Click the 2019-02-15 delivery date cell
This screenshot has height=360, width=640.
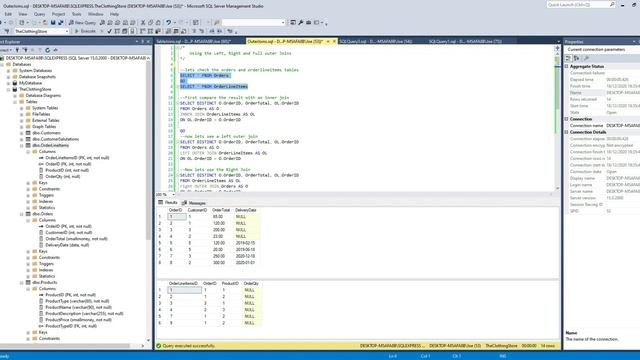coord(246,243)
